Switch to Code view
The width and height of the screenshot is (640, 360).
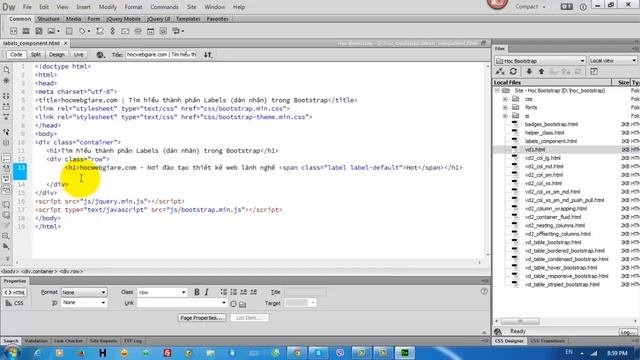click(x=16, y=55)
